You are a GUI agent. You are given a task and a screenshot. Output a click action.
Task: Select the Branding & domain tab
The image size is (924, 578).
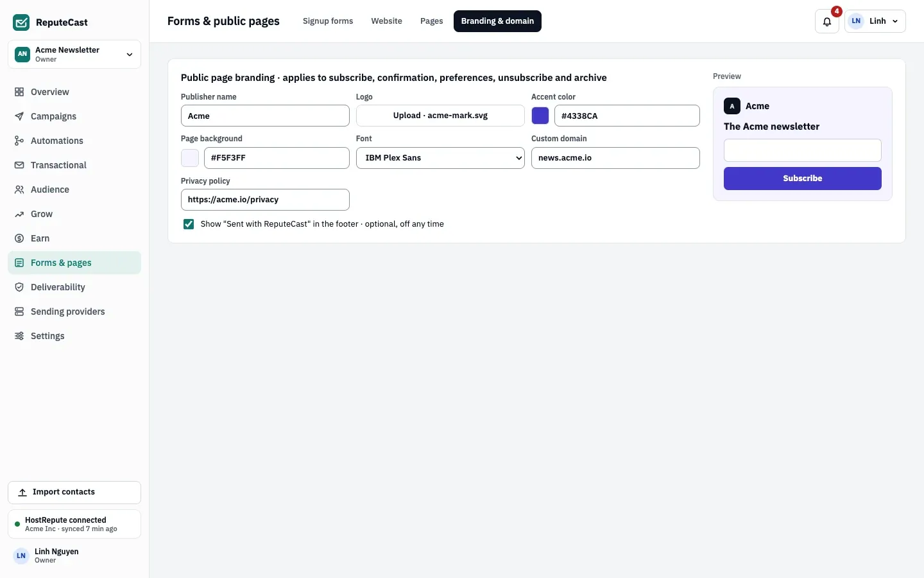[497, 21]
